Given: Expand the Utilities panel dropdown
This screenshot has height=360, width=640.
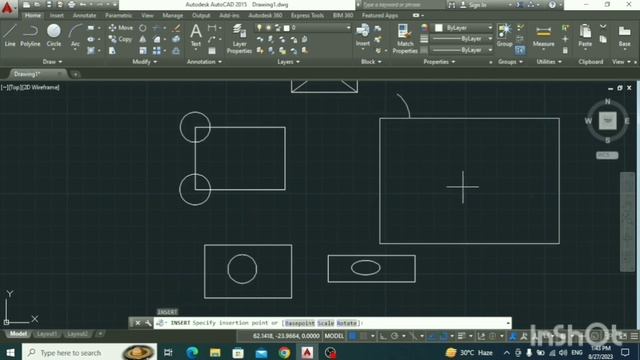Looking at the screenshot, I should coord(549,62).
